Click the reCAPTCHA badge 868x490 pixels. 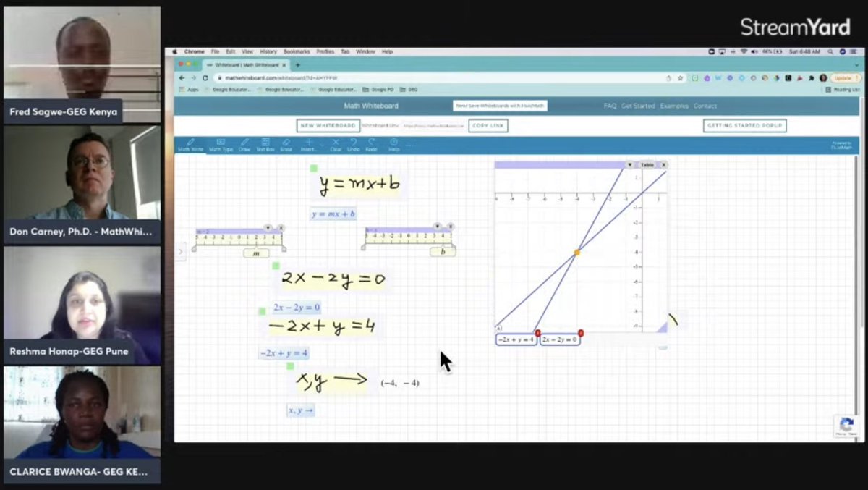[846, 426]
